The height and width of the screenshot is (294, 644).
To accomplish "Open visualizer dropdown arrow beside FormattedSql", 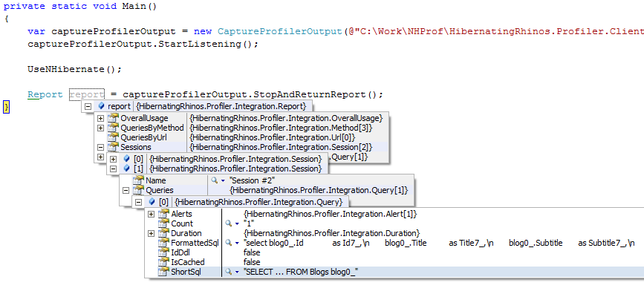I will [x=237, y=244].
